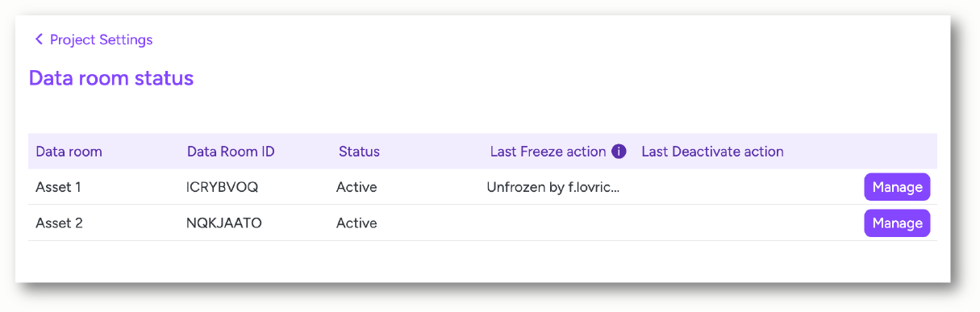This screenshot has height=312, width=980.
Task: Click the NQKJAATO data room ID
Action: point(223,223)
